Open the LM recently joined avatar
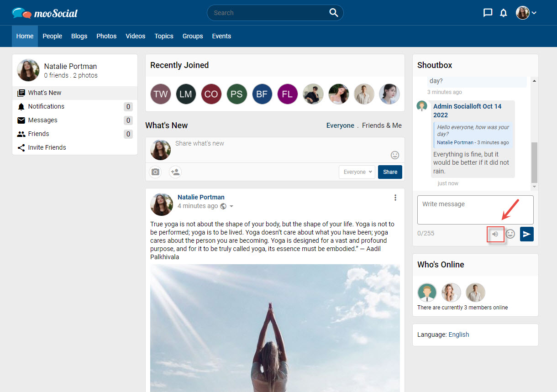This screenshot has height=392, width=557. tap(186, 94)
